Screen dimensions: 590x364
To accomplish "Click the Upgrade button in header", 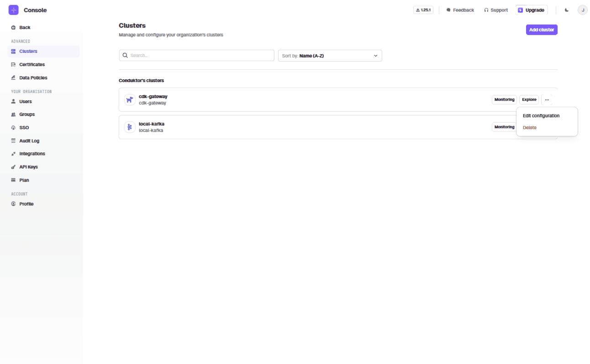I will click(x=531, y=10).
